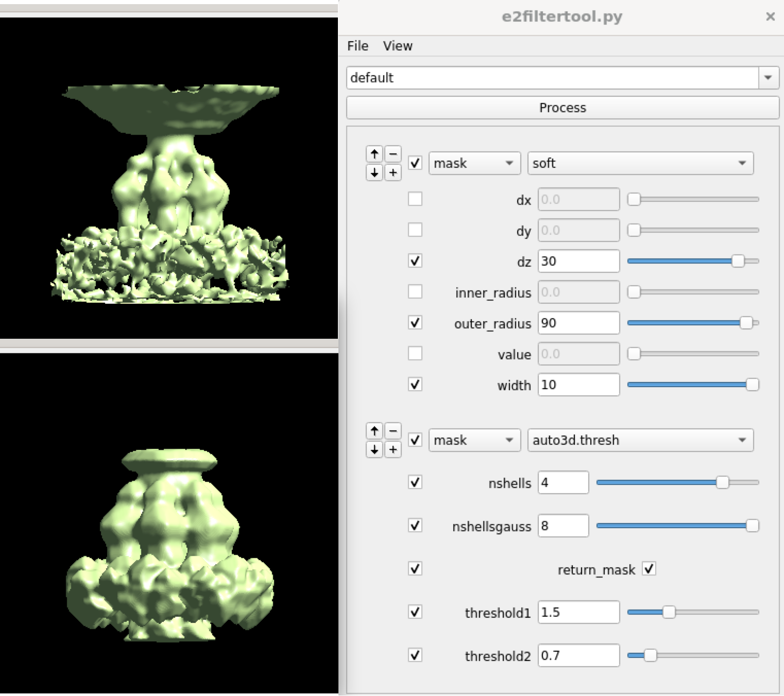784x696 pixels.
Task: Move the soft mask processor up
Action: (374, 154)
